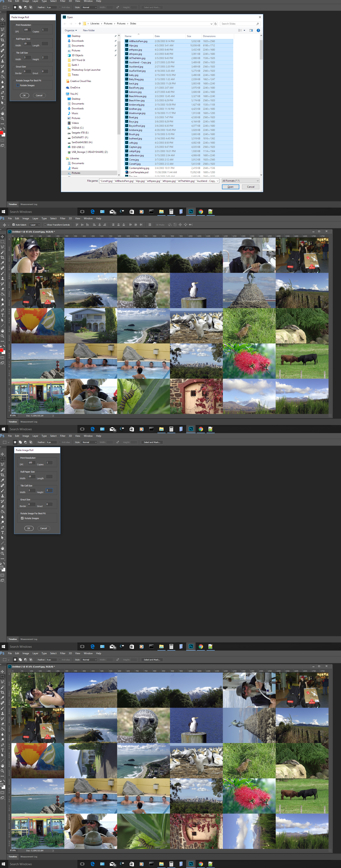The width and height of the screenshot is (341, 868).
Task: Click Intersect with selection icon above Untitled-2
Action: click(31, 659)
